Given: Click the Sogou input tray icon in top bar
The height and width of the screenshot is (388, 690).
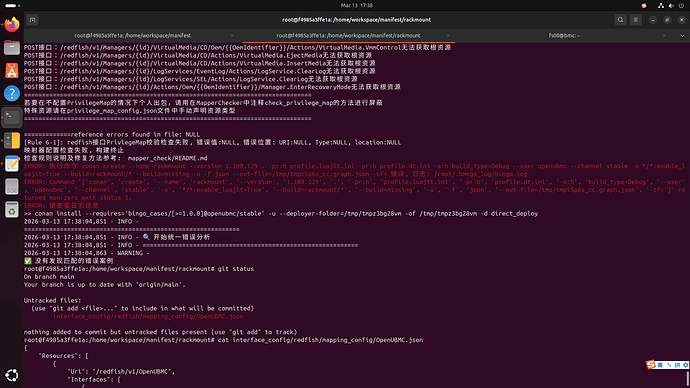Looking at the screenshot, I should pos(644,6).
